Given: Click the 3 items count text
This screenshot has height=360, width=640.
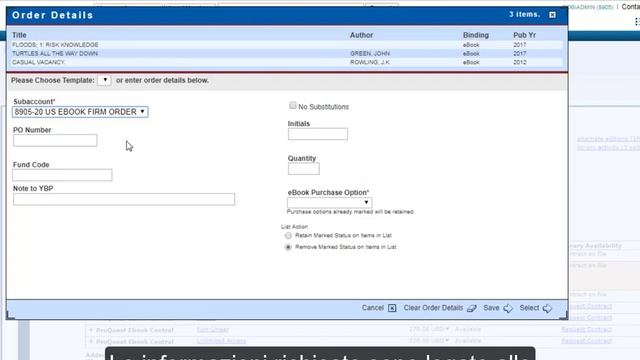Looking at the screenshot, I should [x=524, y=14].
